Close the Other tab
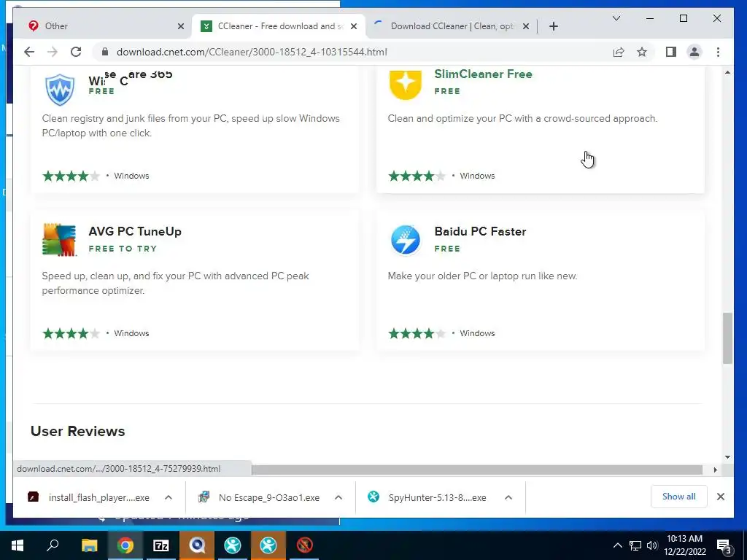The image size is (747, 560). click(x=181, y=26)
